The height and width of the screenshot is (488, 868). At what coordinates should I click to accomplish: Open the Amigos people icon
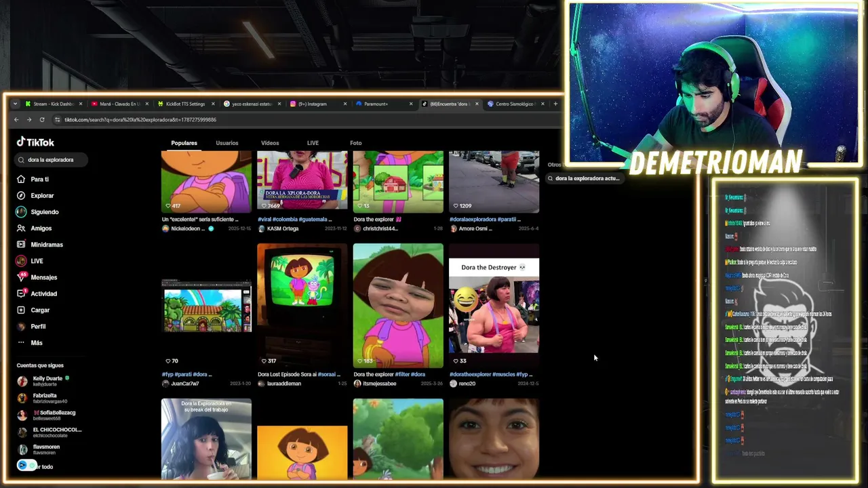21,228
